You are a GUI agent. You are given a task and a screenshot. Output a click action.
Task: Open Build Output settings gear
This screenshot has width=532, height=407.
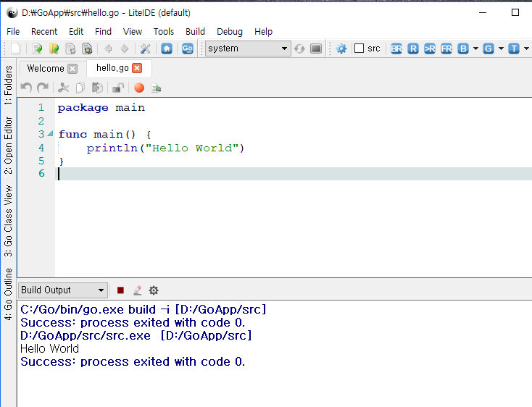coord(154,290)
